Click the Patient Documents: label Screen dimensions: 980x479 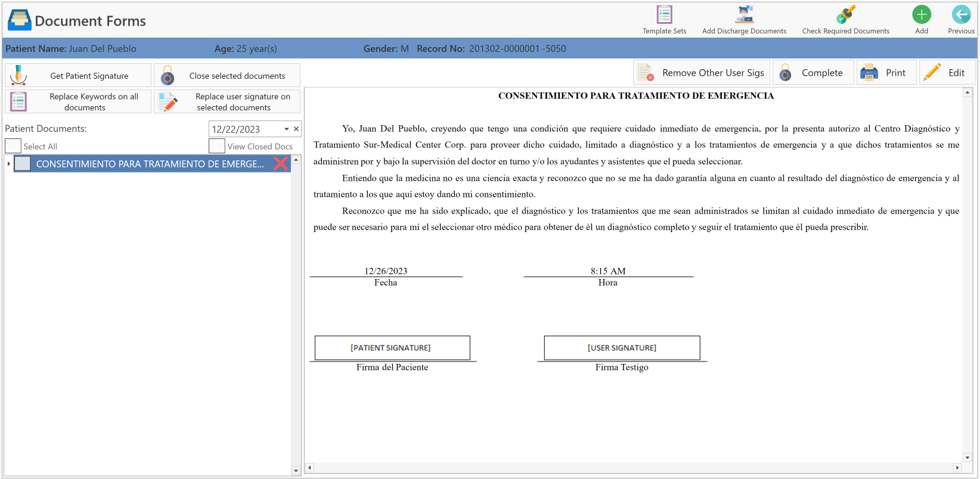point(46,129)
